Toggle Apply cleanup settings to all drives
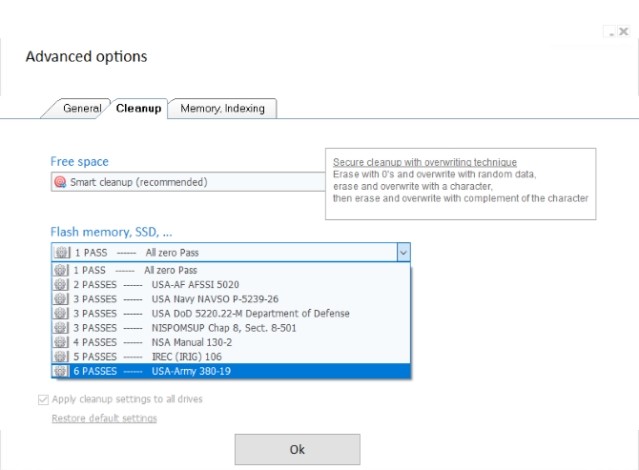639x470 pixels. 42,400
